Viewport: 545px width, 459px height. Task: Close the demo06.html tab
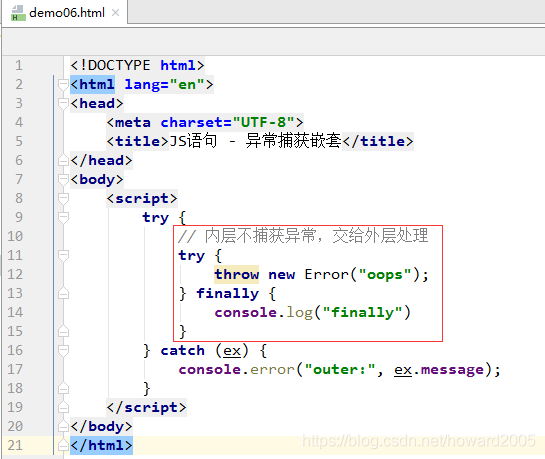coord(115,13)
